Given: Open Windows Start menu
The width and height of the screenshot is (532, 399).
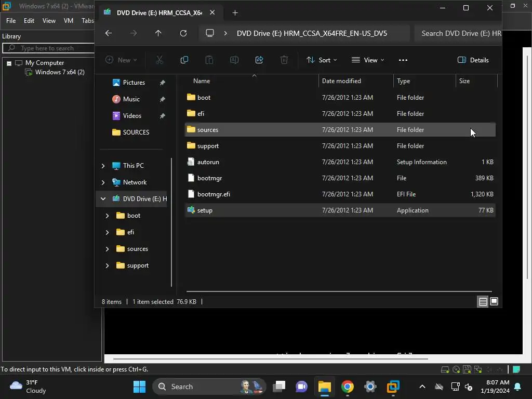Looking at the screenshot, I should [139, 387].
